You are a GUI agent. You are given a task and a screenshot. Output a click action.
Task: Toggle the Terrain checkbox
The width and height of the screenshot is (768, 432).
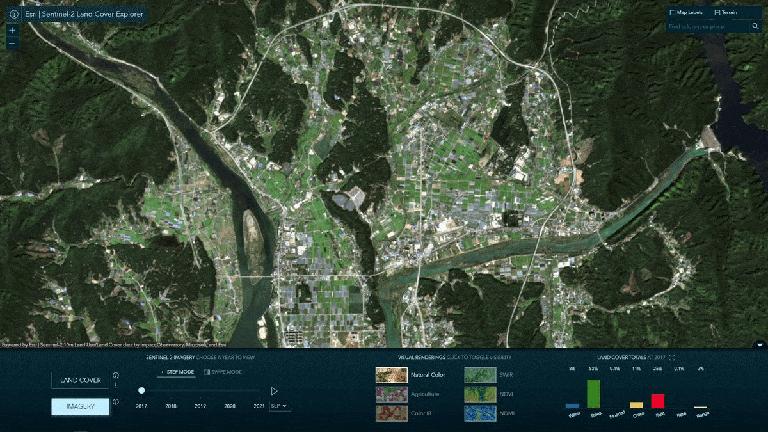(717, 12)
